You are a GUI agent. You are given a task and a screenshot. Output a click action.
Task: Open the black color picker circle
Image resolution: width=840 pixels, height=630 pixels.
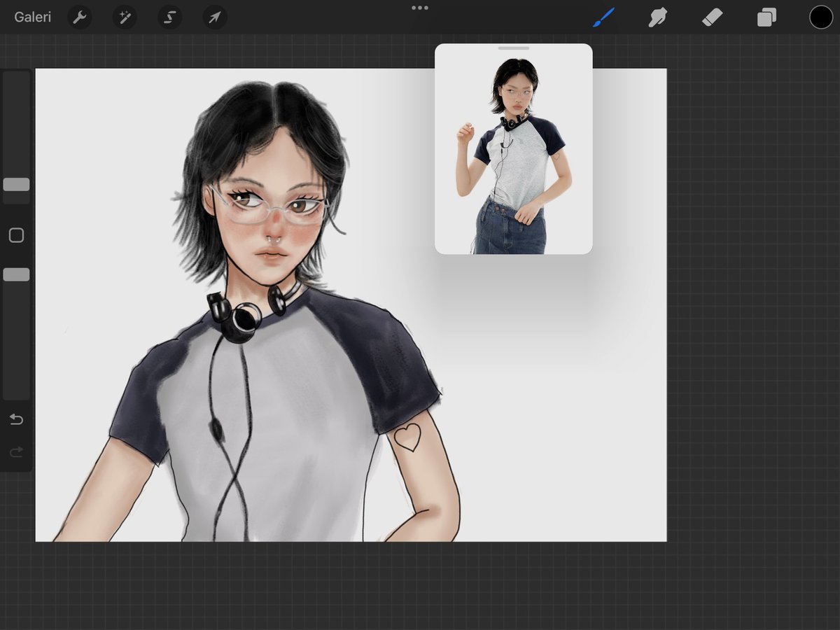(x=821, y=17)
